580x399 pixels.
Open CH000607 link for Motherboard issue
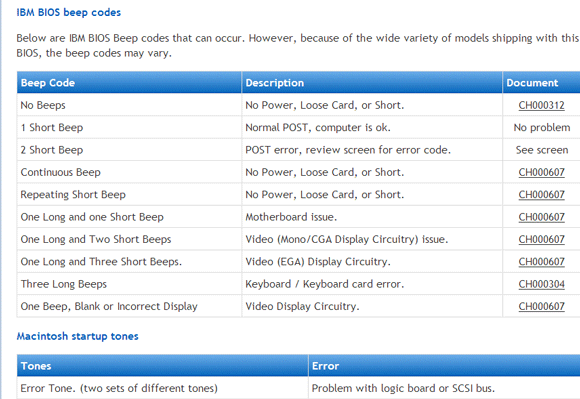541,217
